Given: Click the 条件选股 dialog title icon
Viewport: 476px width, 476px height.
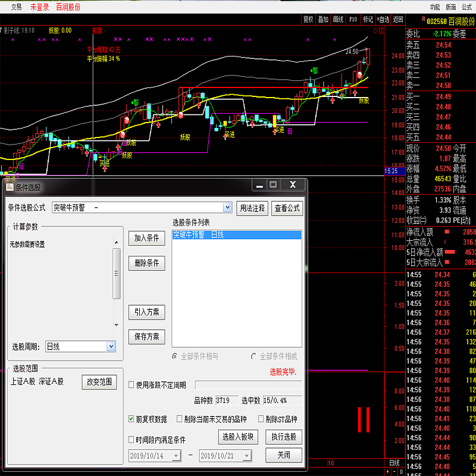Looking at the screenshot, I should pyautogui.click(x=10, y=187).
